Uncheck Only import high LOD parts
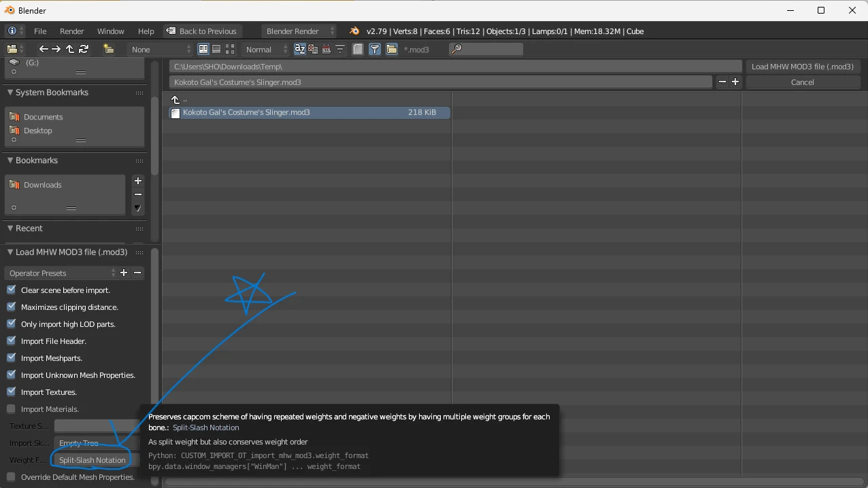Image resolution: width=868 pixels, height=488 pixels. 11,324
